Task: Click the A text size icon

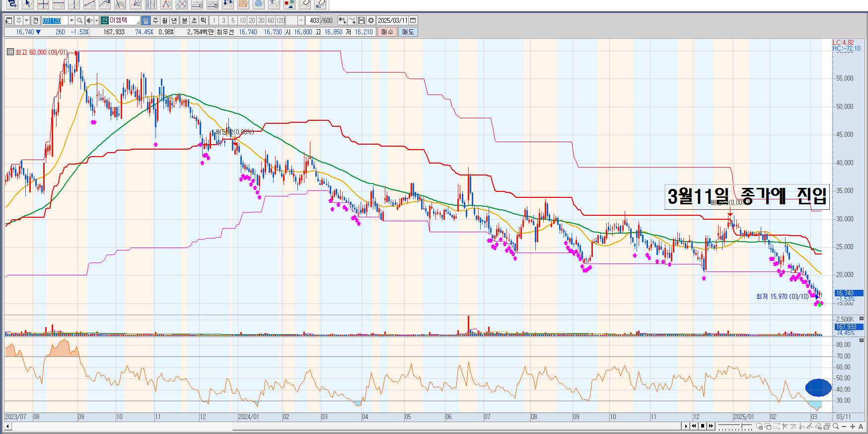Action: (861, 427)
